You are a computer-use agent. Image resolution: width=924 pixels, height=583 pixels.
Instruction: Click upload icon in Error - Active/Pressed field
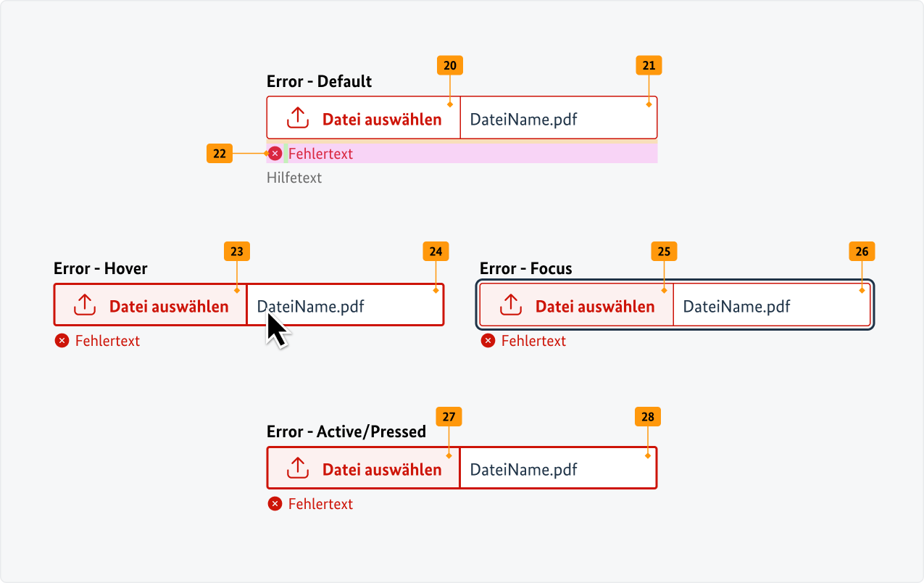298,468
